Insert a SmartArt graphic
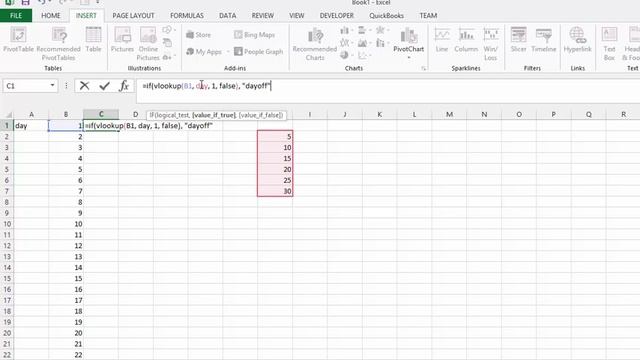The height and width of the screenshot is (360, 640). (x=167, y=42)
